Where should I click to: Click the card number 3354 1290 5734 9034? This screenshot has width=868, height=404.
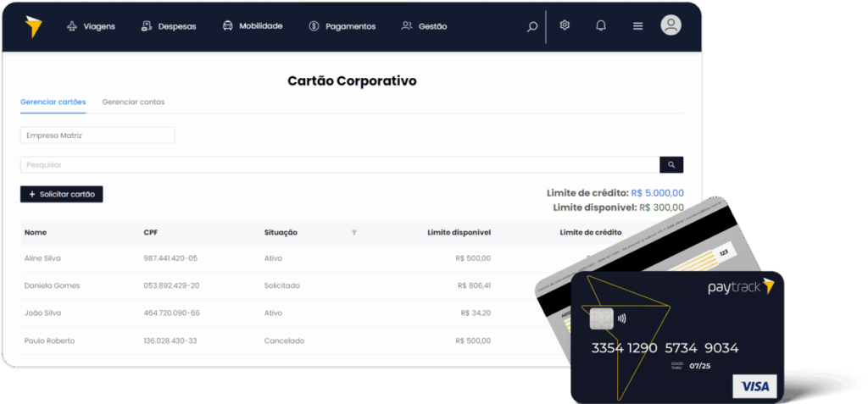click(665, 348)
